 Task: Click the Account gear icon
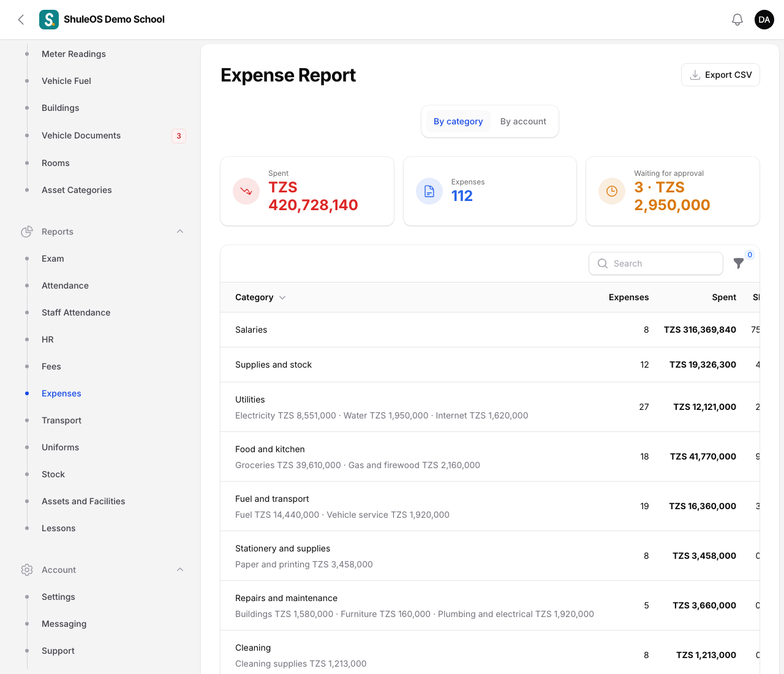coord(27,570)
